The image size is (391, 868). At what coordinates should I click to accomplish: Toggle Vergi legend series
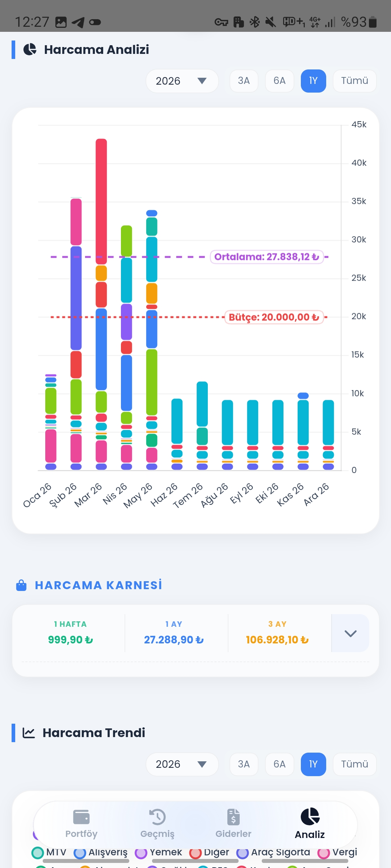[x=337, y=852]
